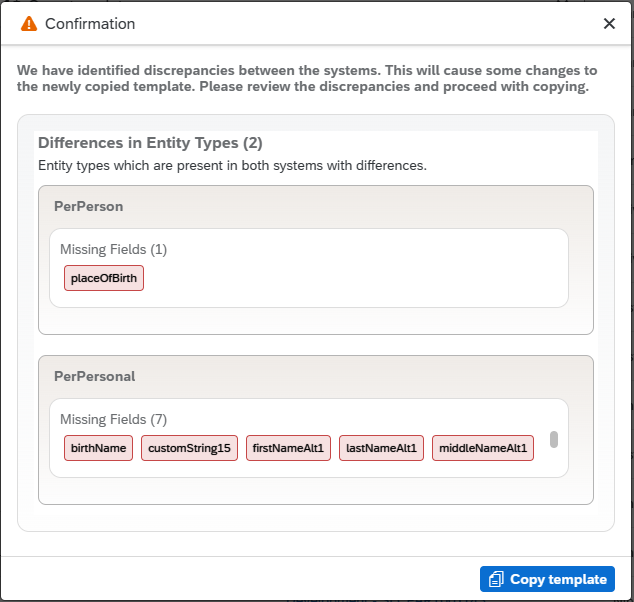The width and height of the screenshot is (634, 602).
Task: Click the customString15 field tag
Action: pyautogui.click(x=189, y=448)
